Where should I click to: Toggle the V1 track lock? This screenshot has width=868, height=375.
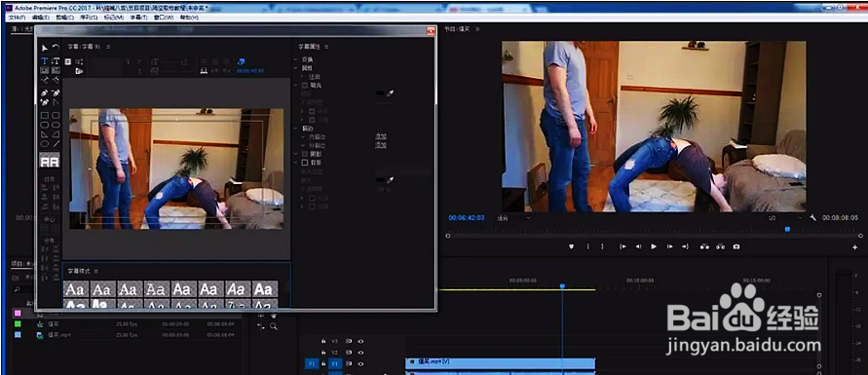[x=323, y=364]
